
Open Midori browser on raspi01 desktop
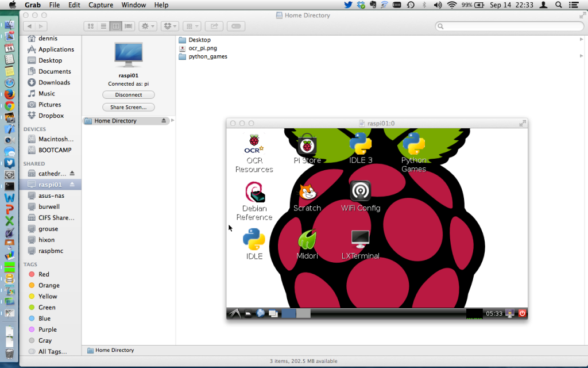307,244
